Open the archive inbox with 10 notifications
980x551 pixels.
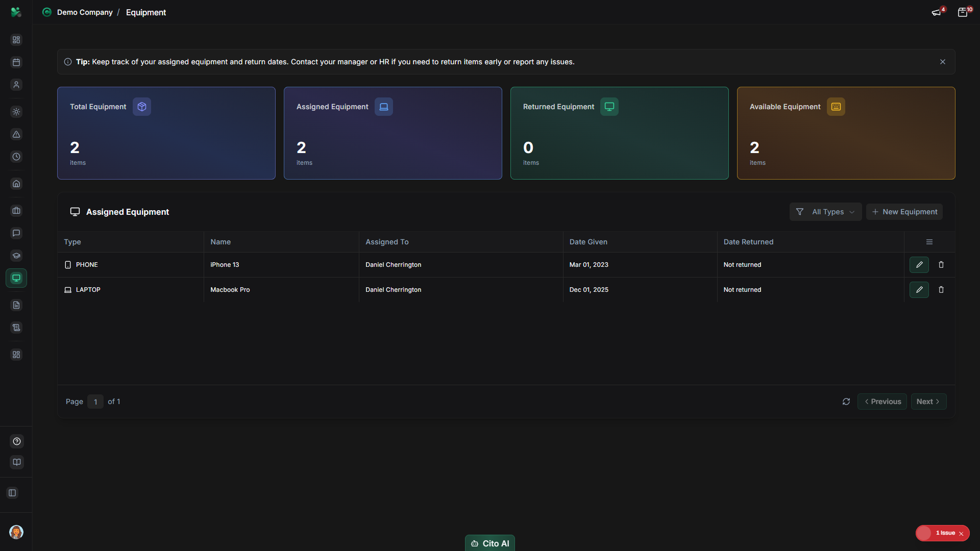(964, 12)
